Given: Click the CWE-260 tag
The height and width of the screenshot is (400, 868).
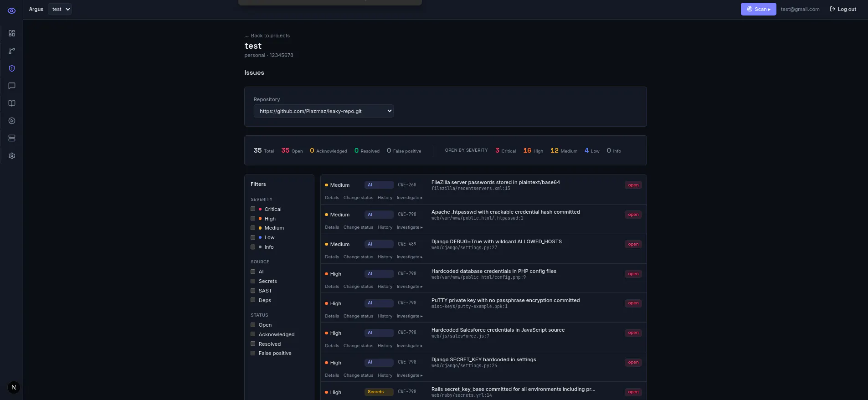Looking at the screenshot, I should click(x=407, y=185).
